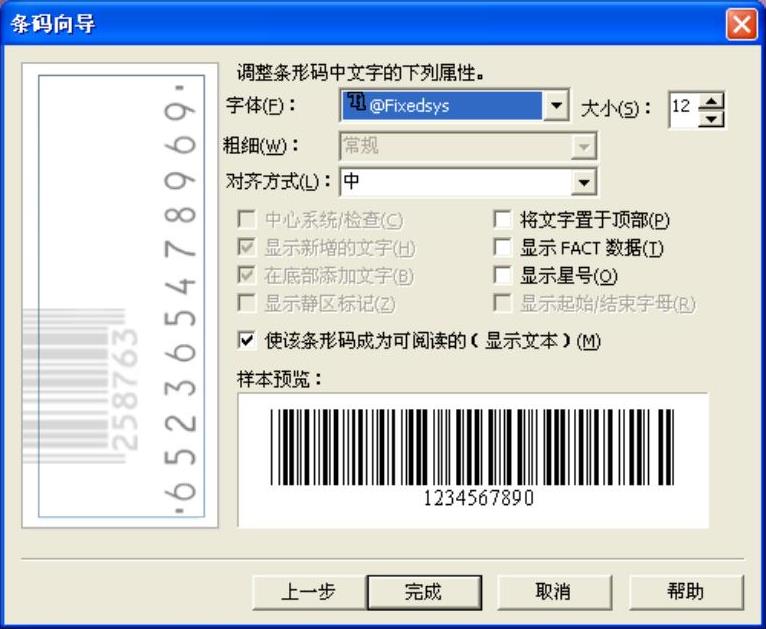The height and width of the screenshot is (629, 766).
Task: Increase the 大小 size spinner
Action: point(711,101)
